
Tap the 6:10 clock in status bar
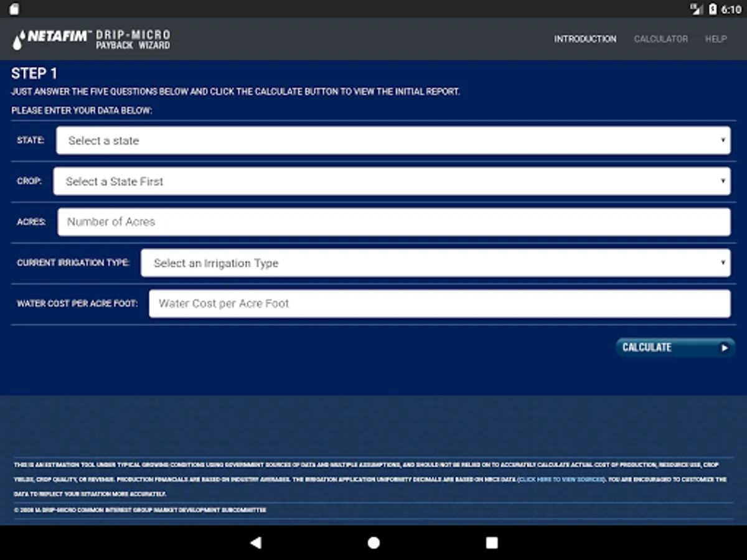pyautogui.click(x=731, y=9)
